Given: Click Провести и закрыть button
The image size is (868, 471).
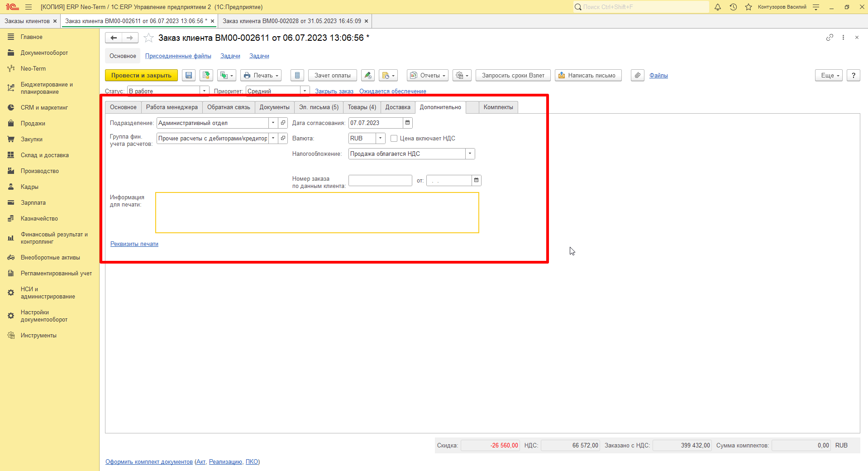Looking at the screenshot, I should pos(141,76).
